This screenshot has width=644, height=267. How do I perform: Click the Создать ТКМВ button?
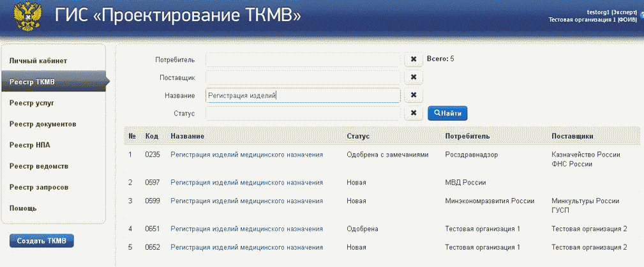point(41,241)
